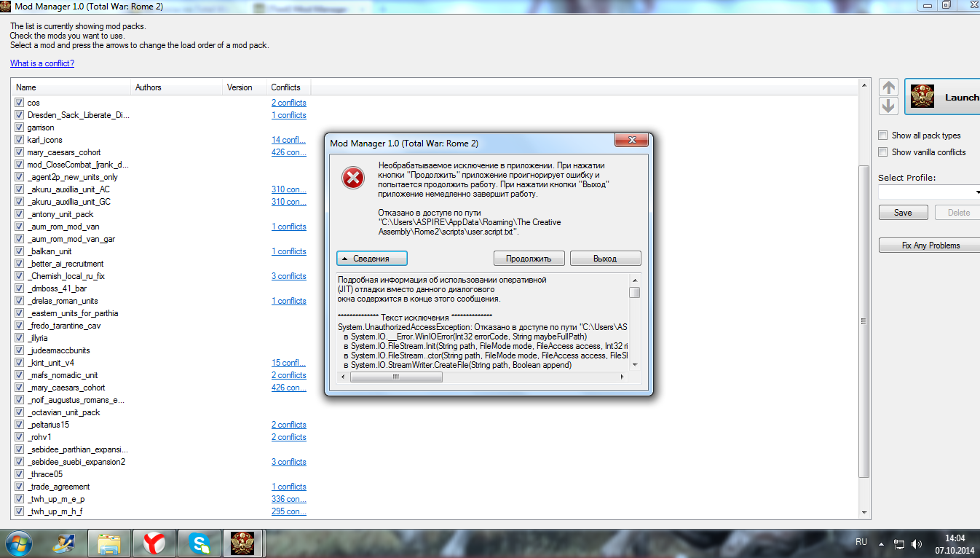Click the mod list vertical scrollbar thumb

[x=864, y=322]
